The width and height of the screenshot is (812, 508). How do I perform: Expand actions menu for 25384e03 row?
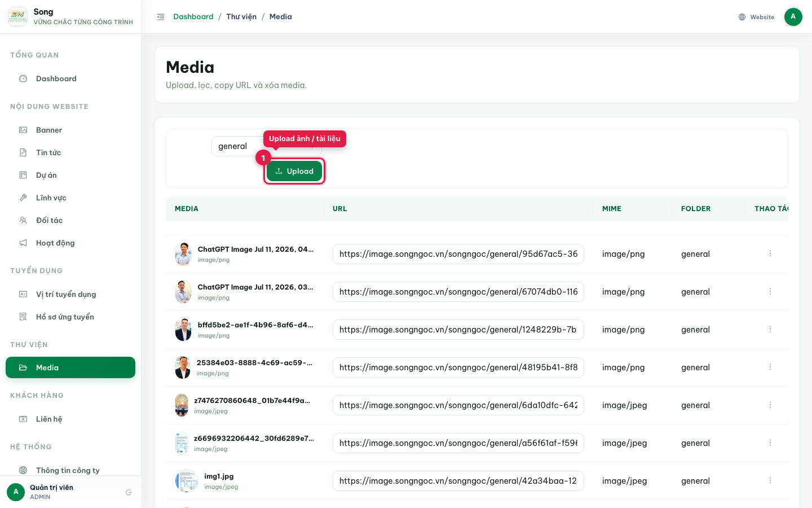pyautogui.click(x=770, y=367)
